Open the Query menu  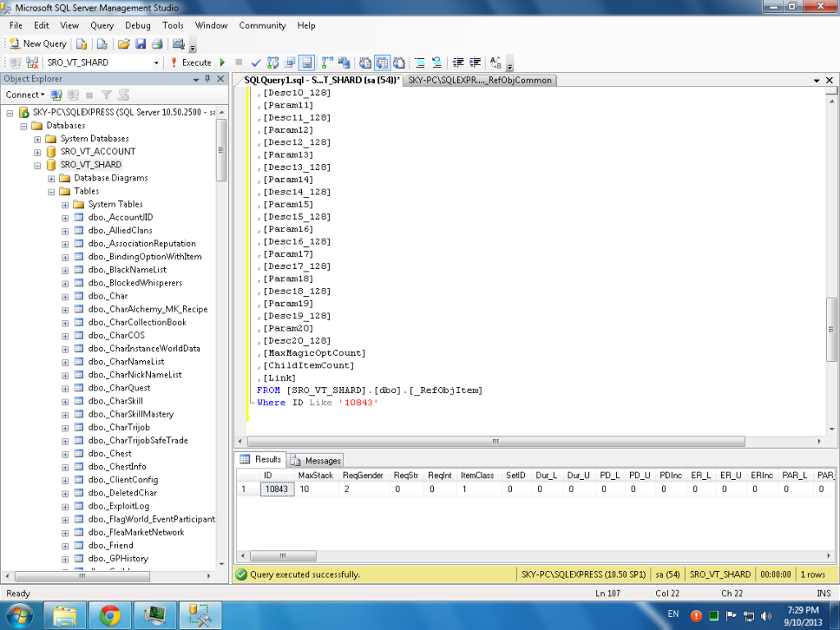coord(102,25)
